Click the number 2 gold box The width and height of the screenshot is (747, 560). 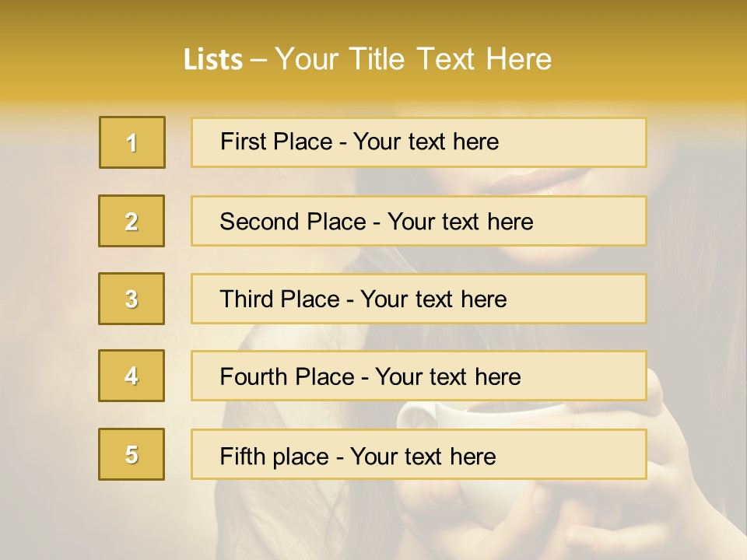pos(132,221)
